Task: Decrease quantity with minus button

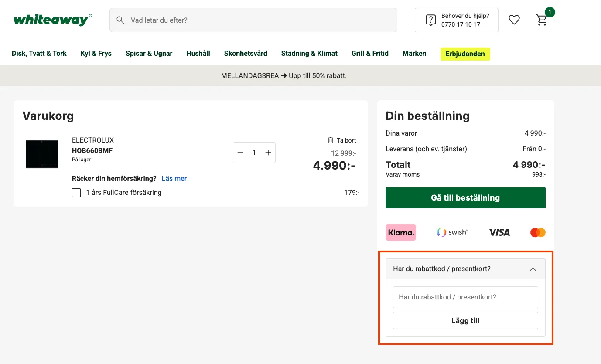Action: click(240, 153)
